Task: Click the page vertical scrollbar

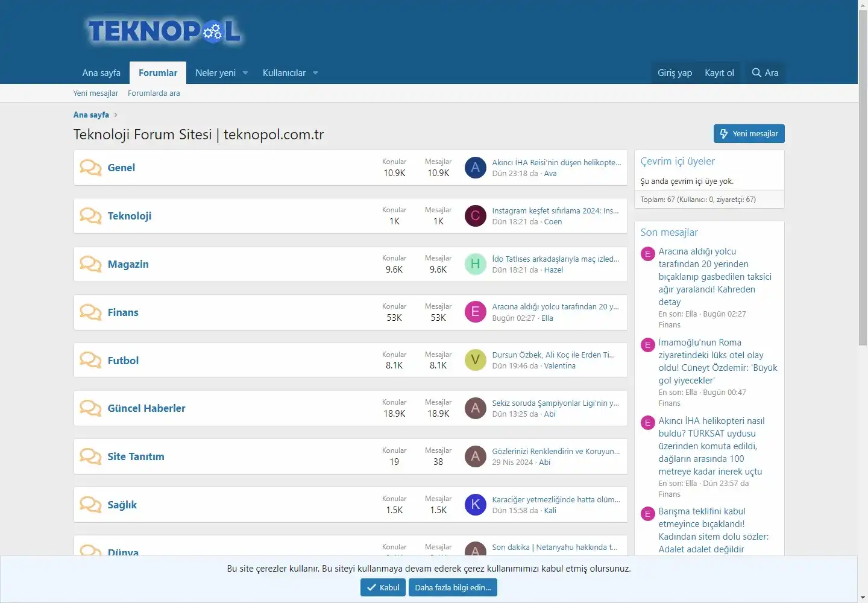Action: click(863, 178)
